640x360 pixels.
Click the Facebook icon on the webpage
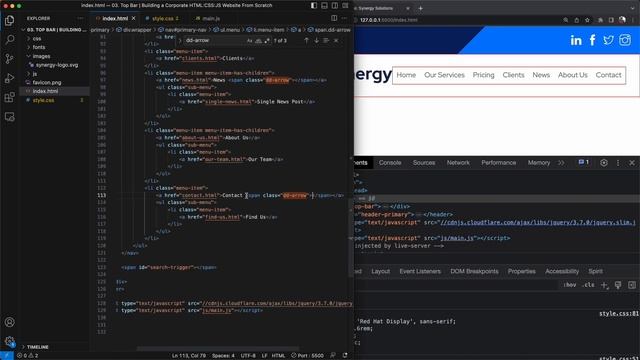tap(592, 40)
